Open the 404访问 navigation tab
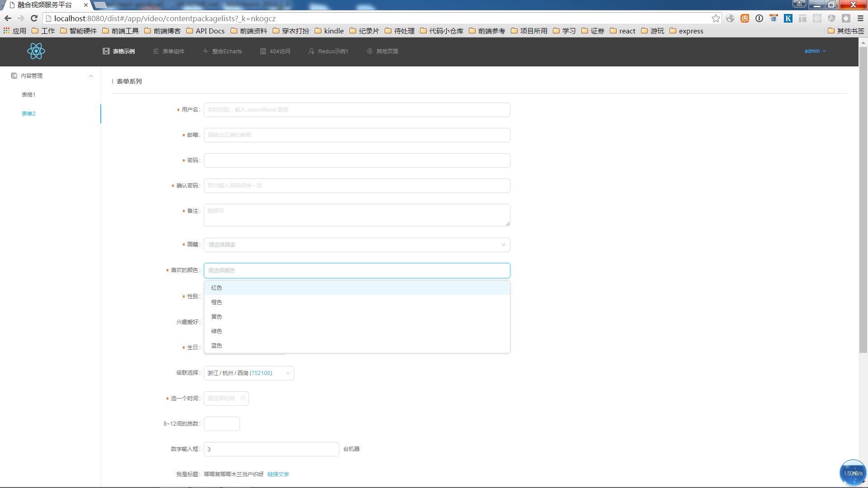Screen dimensions: 868x488 (x=275, y=52)
